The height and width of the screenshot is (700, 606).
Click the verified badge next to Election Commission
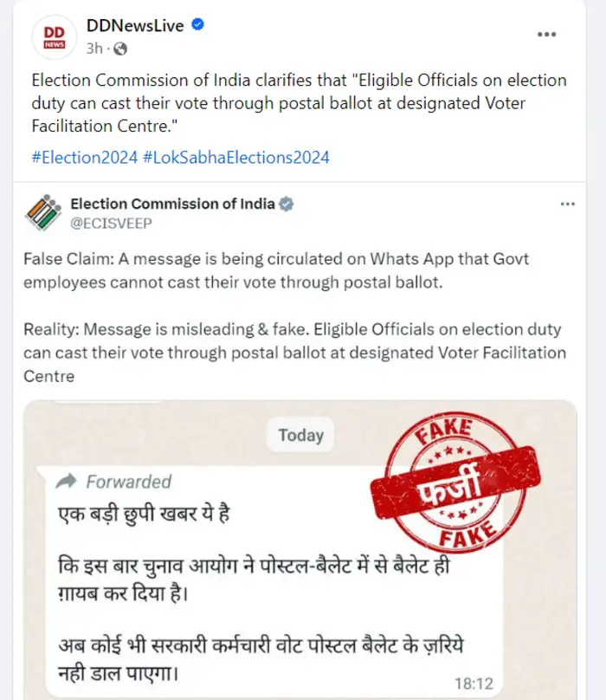[287, 204]
